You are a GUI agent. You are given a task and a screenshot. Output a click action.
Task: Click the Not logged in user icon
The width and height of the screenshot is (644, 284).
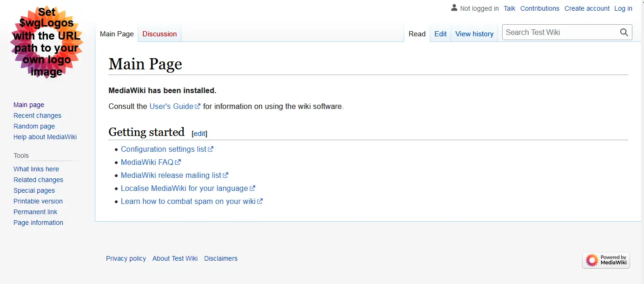click(x=454, y=8)
